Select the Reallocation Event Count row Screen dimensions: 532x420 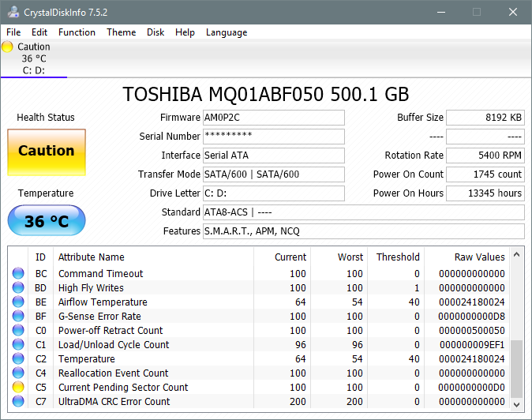coord(259,373)
